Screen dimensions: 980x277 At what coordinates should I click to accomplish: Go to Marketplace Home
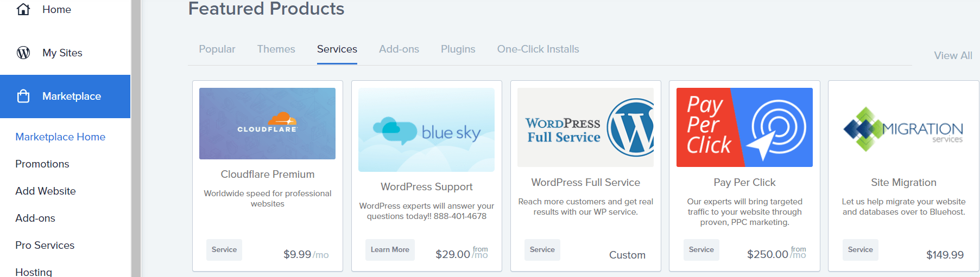pos(60,137)
